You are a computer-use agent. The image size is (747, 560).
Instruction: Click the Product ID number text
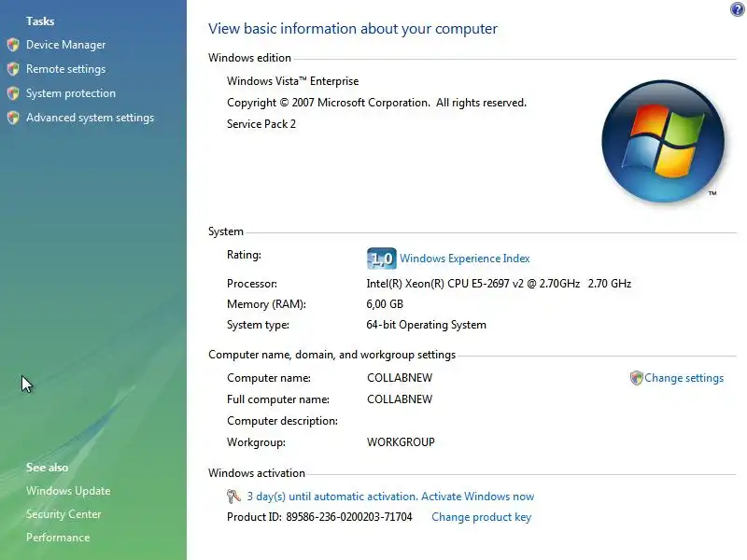348,517
